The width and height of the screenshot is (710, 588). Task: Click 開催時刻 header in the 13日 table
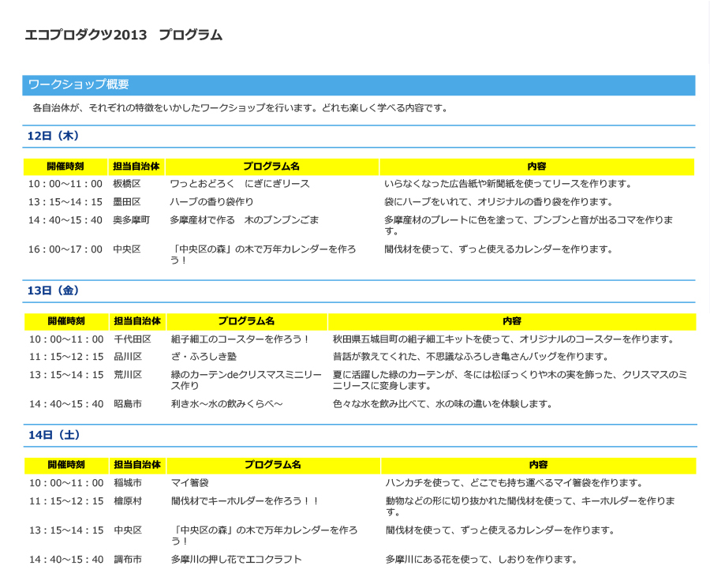click(66, 321)
